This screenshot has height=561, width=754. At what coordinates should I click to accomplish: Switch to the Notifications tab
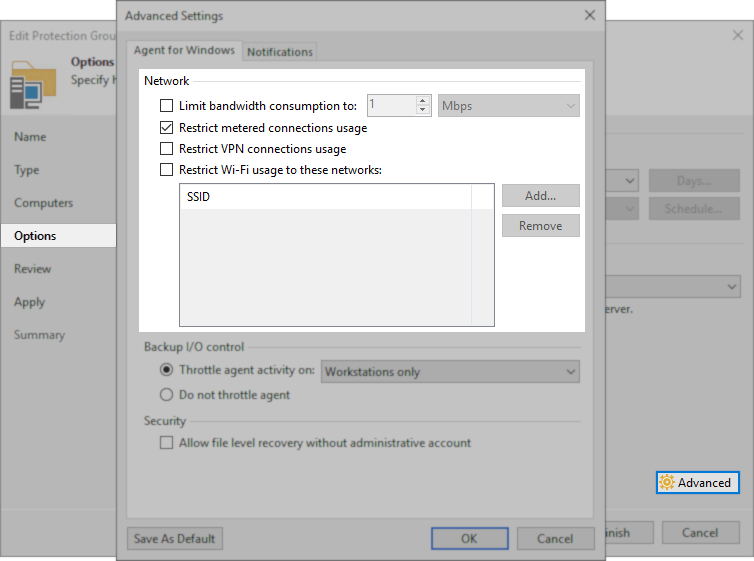point(280,52)
